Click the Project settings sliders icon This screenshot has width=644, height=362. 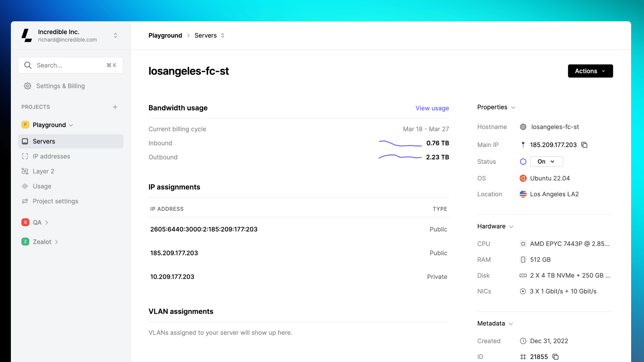coord(25,201)
